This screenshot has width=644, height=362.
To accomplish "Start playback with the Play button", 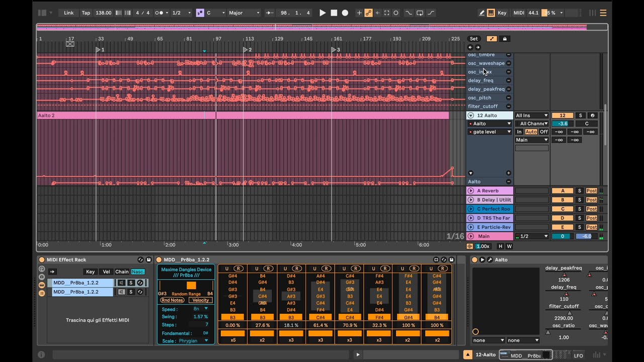I will 323,13.
